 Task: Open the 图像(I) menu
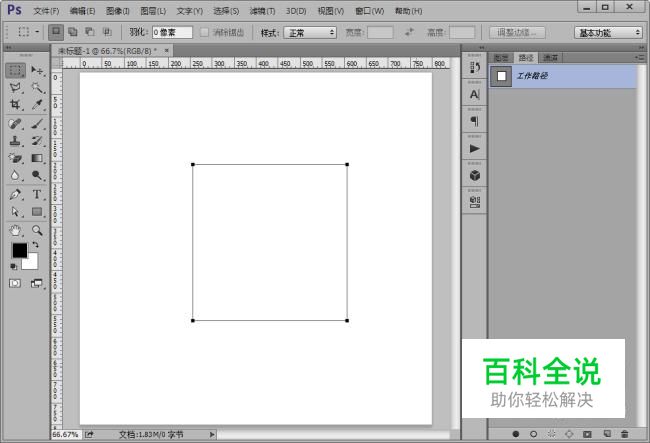pos(118,11)
